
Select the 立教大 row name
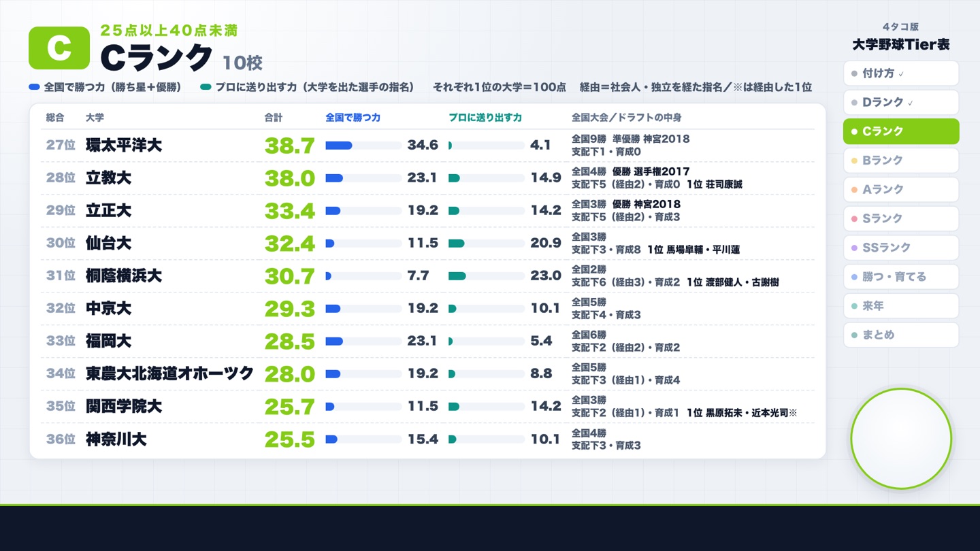[x=109, y=178]
